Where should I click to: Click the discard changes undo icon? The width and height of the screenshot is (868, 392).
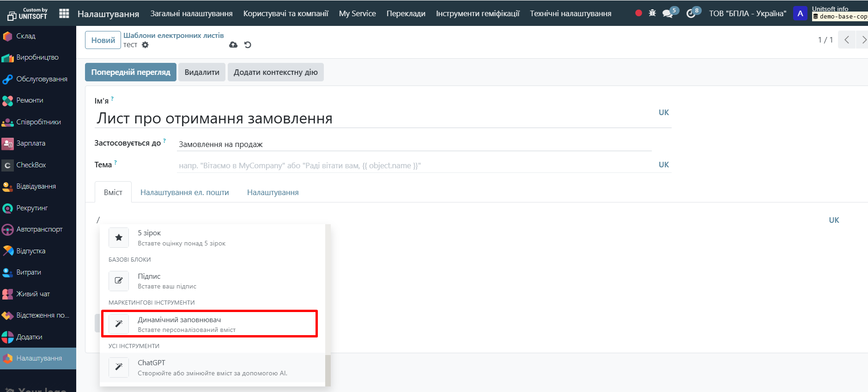248,45
